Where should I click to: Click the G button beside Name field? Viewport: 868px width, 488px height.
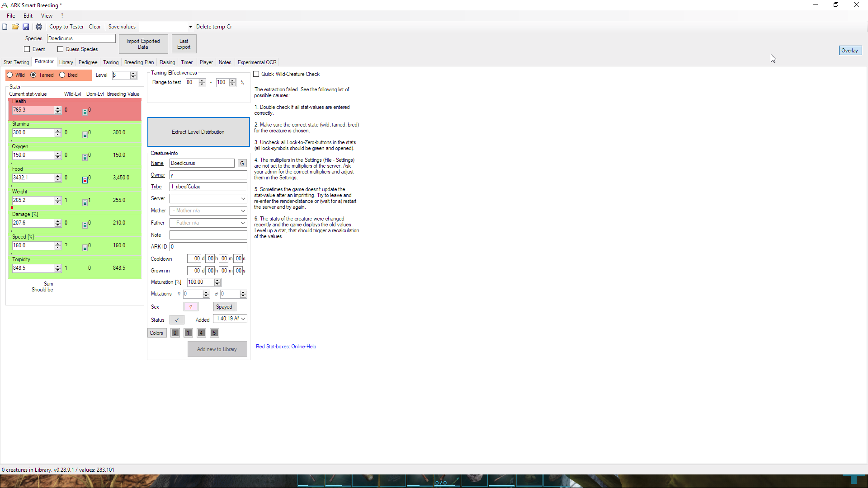click(x=242, y=163)
